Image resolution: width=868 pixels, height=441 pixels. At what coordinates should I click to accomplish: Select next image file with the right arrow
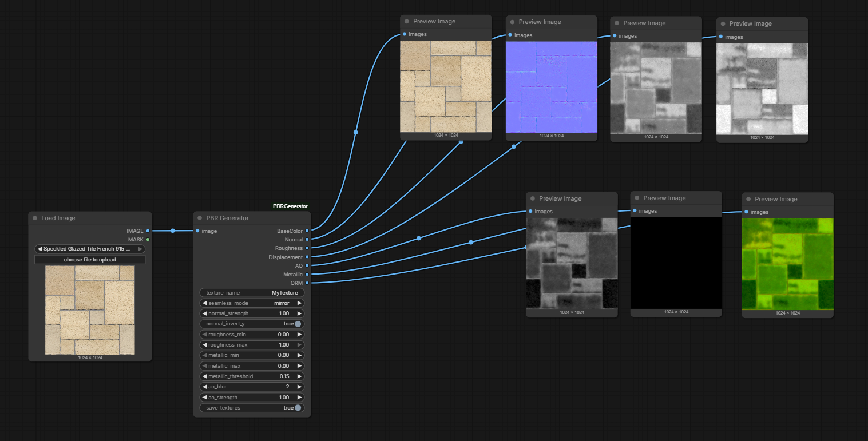point(140,249)
